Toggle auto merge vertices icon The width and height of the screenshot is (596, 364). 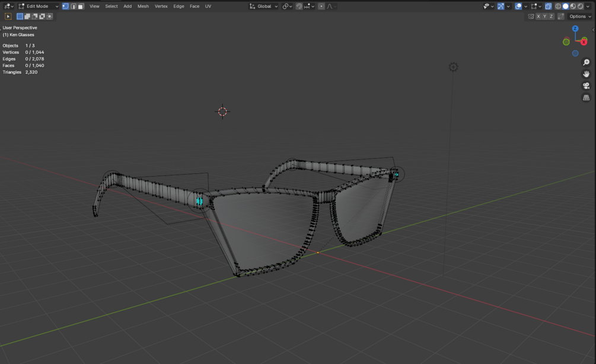[x=561, y=17]
